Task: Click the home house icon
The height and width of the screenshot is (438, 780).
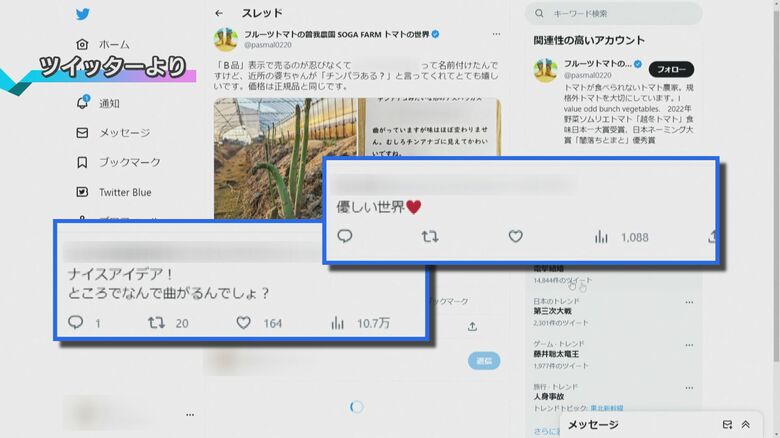Action: (82, 44)
